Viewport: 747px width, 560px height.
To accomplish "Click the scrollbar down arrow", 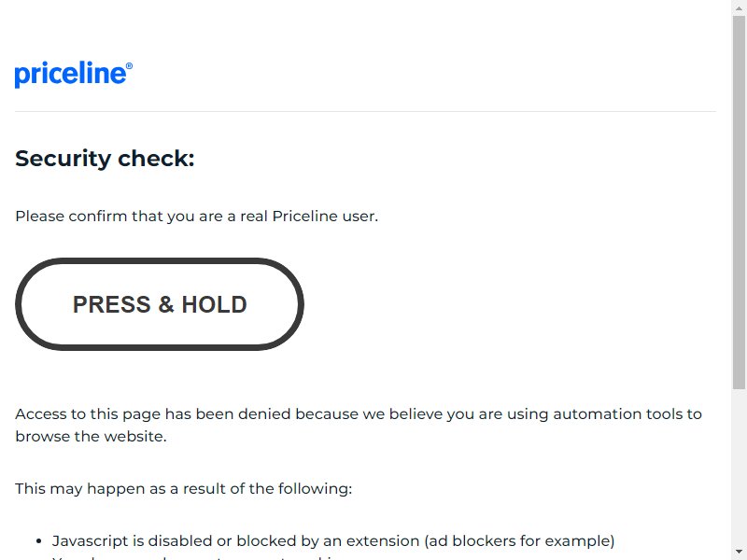I will pos(739,552).
